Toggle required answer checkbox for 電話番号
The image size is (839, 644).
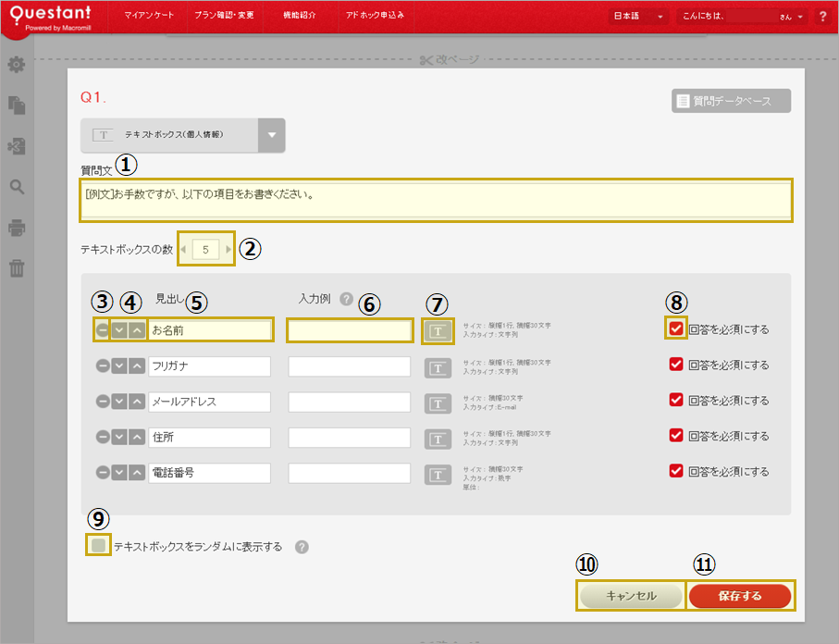coord(676,471)
